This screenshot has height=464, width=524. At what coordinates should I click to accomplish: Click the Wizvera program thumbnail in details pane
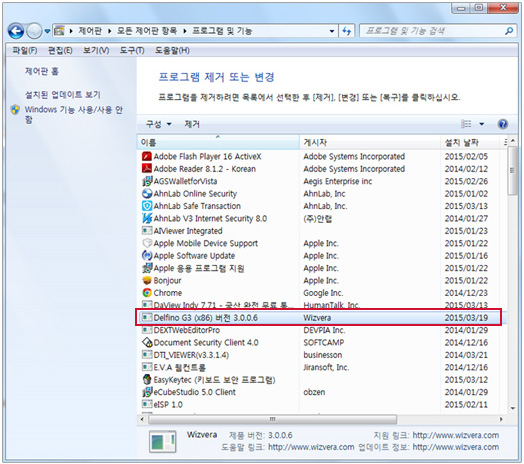coord(162,442)
